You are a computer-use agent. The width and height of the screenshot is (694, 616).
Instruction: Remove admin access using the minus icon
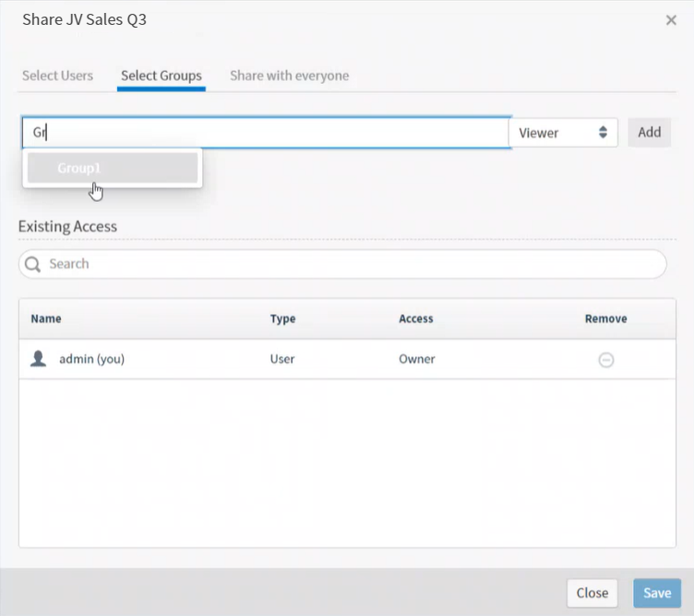606,360
